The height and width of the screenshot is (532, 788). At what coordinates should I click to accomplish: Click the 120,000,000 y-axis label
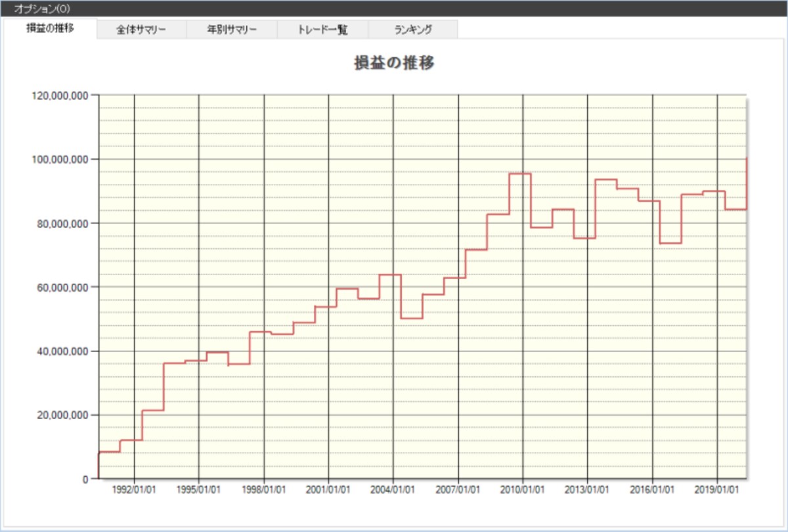[60, 95]
